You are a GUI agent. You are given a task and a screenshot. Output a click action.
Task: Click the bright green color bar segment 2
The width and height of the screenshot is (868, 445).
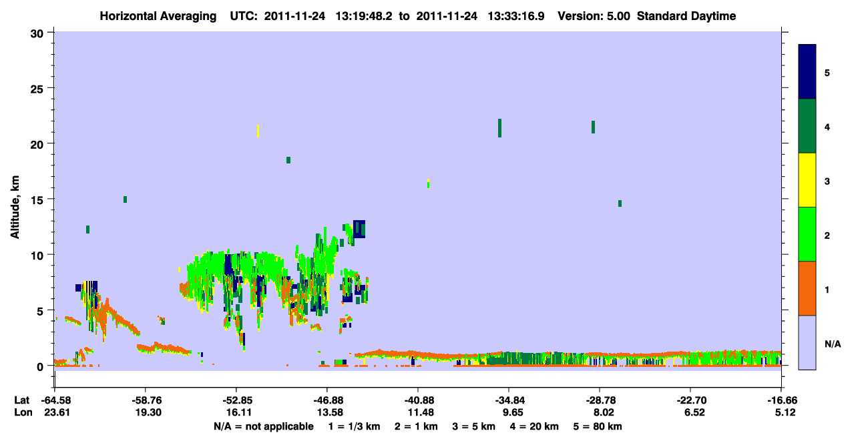tap(807, 234)
